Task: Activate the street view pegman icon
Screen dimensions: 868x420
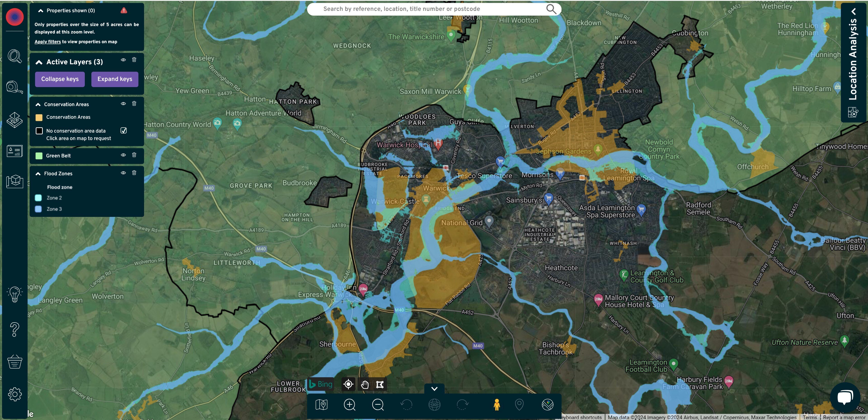Action: coord(496,404)
